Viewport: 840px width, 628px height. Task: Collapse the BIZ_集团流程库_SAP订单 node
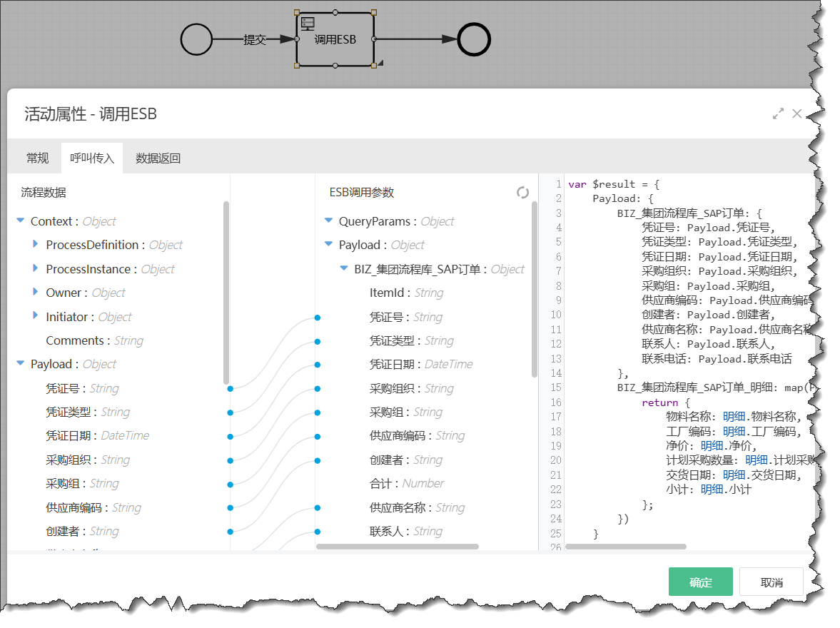[344, 269]
